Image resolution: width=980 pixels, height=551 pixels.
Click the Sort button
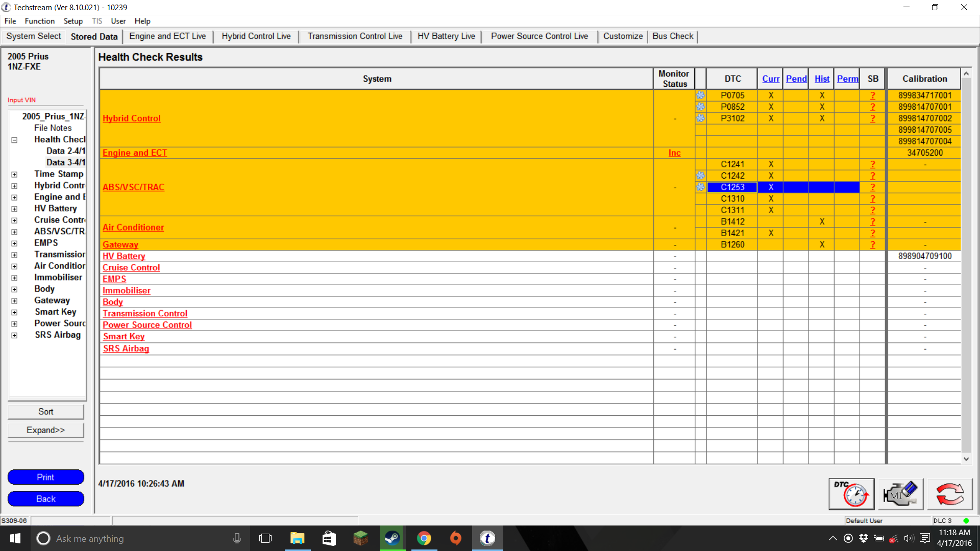click(x=45, y=412)
